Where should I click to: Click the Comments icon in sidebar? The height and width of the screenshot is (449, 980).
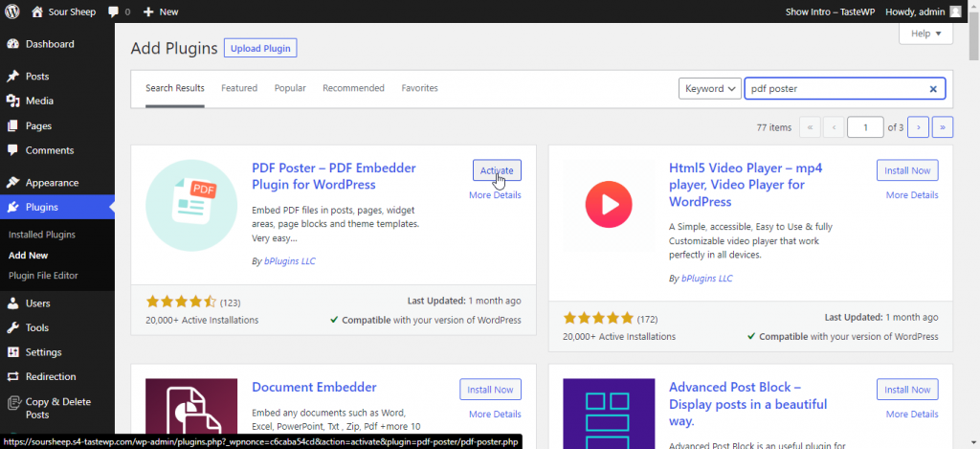tap(12, 150)
